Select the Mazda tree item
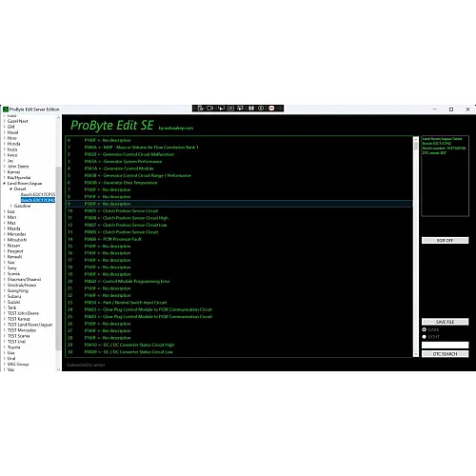 click(13, 228)
